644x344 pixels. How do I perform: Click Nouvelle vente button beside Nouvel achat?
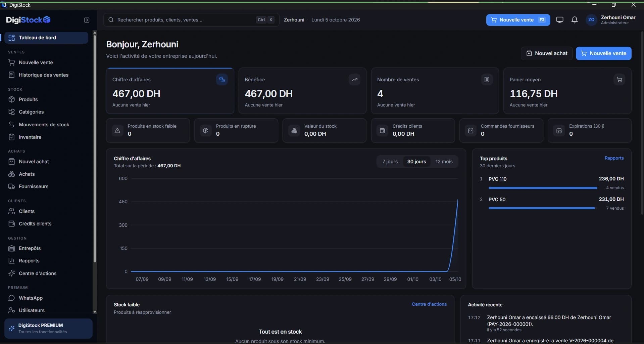[603, 53]
